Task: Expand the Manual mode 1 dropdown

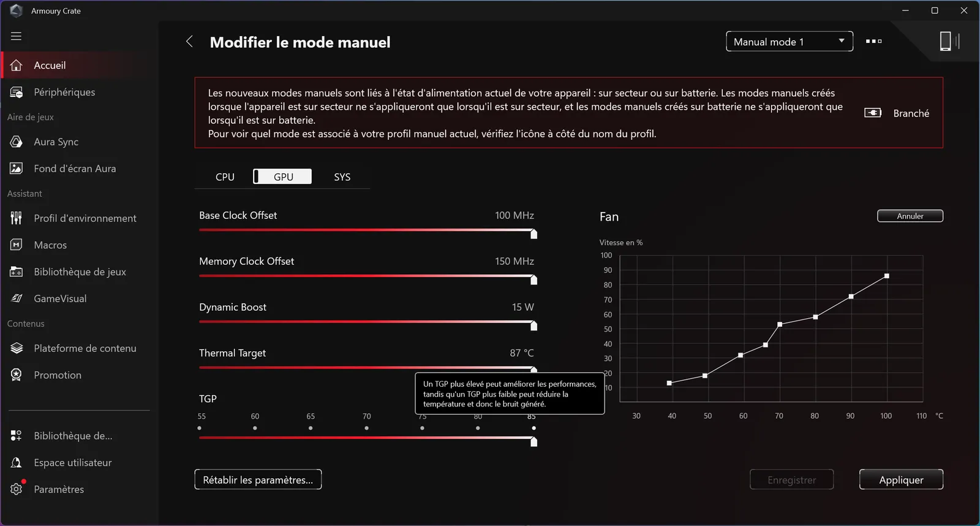Action: tap(789, 42)
